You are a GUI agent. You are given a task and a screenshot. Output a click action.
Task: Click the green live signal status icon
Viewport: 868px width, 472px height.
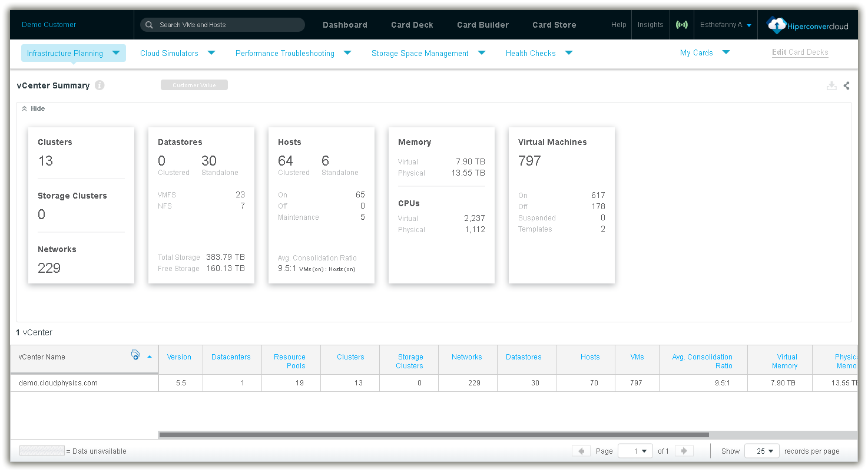[x=681, y=25]
